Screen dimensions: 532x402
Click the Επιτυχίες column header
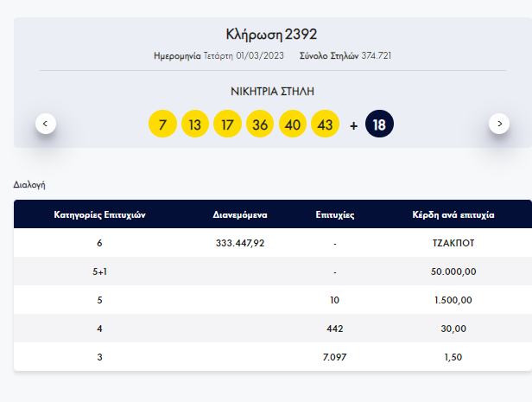tap(335, 214)
